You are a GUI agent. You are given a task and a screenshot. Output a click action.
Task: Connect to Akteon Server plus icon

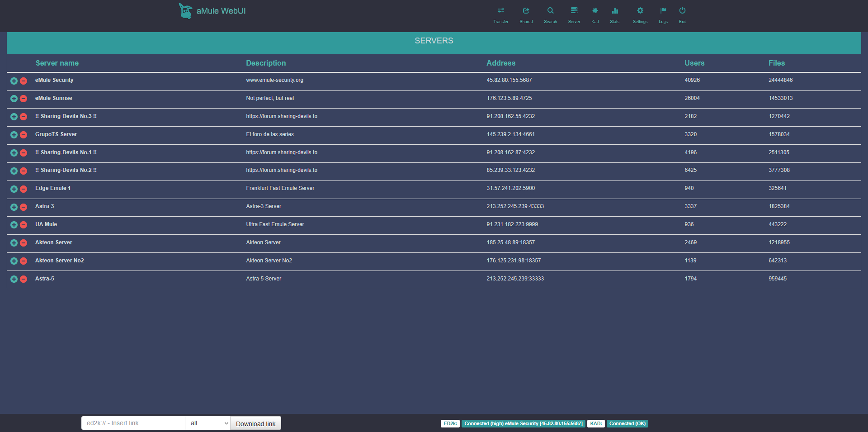pyautogui.click(x=14, y=243)
